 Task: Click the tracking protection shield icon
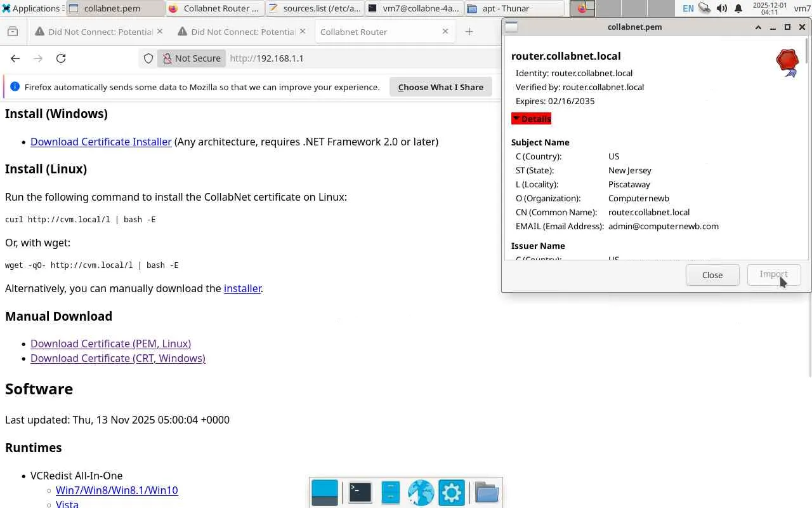tap(148, 58)
